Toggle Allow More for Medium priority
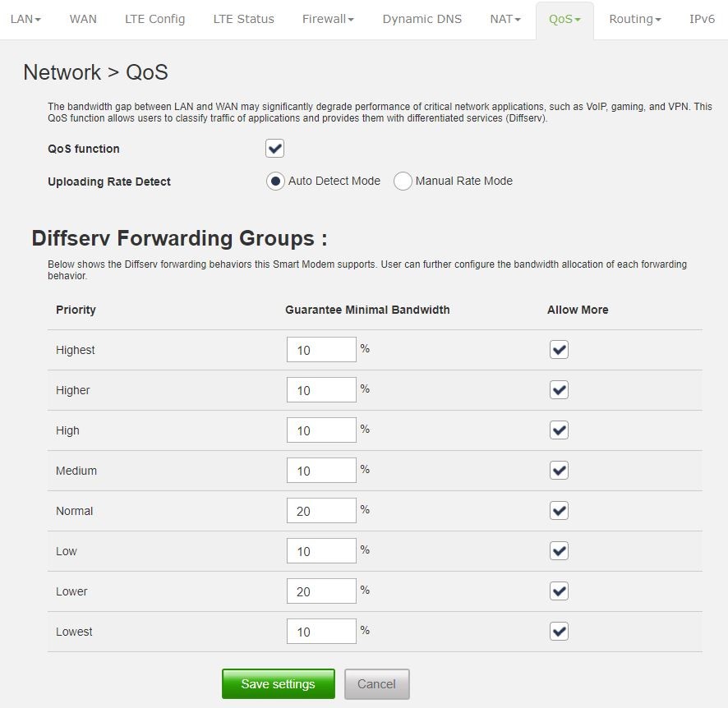The width and height of the screenshot is (728, 708). 559,471
